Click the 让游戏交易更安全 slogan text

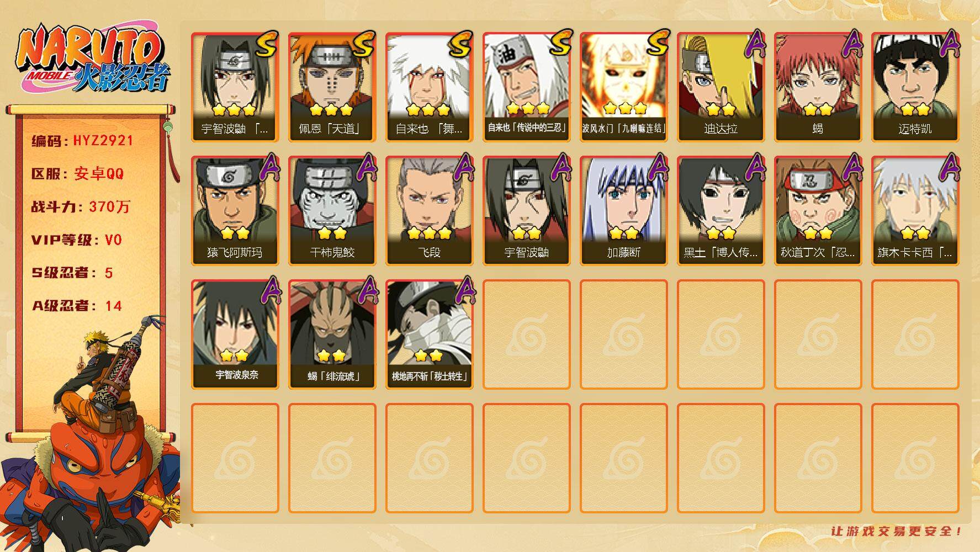pyautogui.click(x=897, y=531)
